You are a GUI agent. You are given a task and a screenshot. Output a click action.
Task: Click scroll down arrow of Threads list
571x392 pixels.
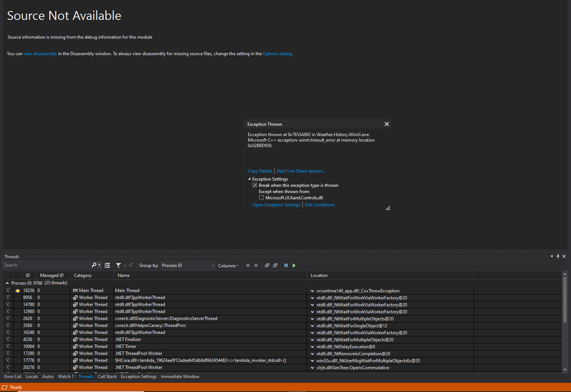565,370
